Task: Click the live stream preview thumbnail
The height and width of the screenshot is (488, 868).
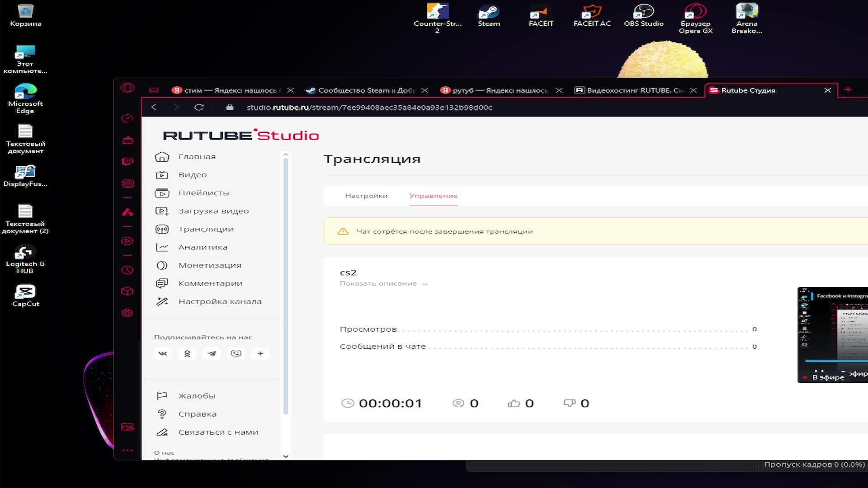Action: point(833,335)
